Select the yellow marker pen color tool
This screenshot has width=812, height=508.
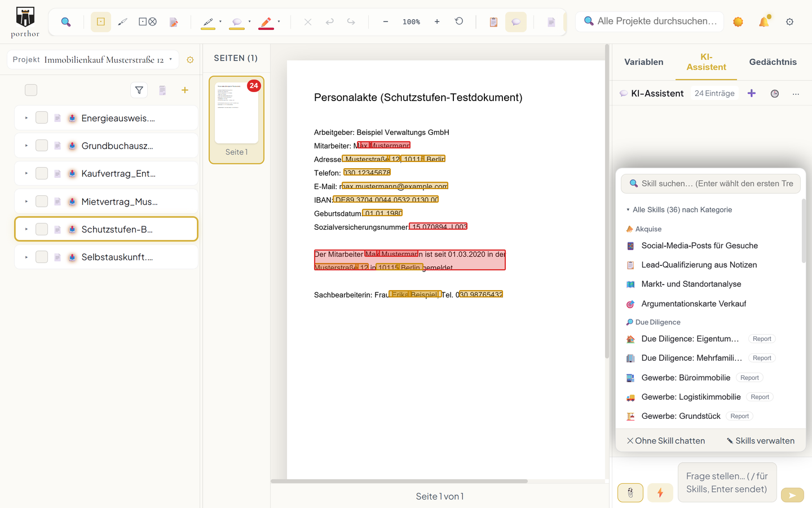pos(208,23)
